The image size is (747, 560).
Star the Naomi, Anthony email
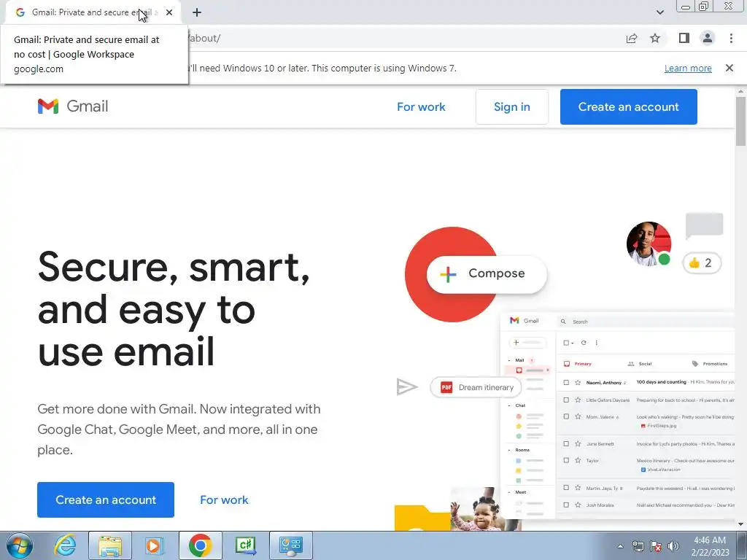(x=578, y=382)
